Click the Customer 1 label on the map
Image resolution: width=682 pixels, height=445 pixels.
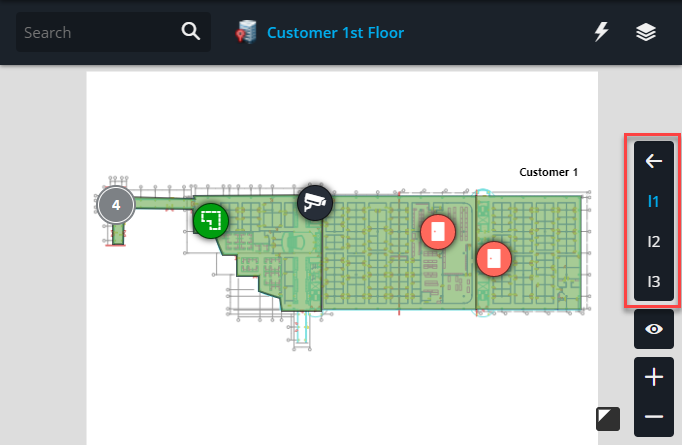click(548, 172)
